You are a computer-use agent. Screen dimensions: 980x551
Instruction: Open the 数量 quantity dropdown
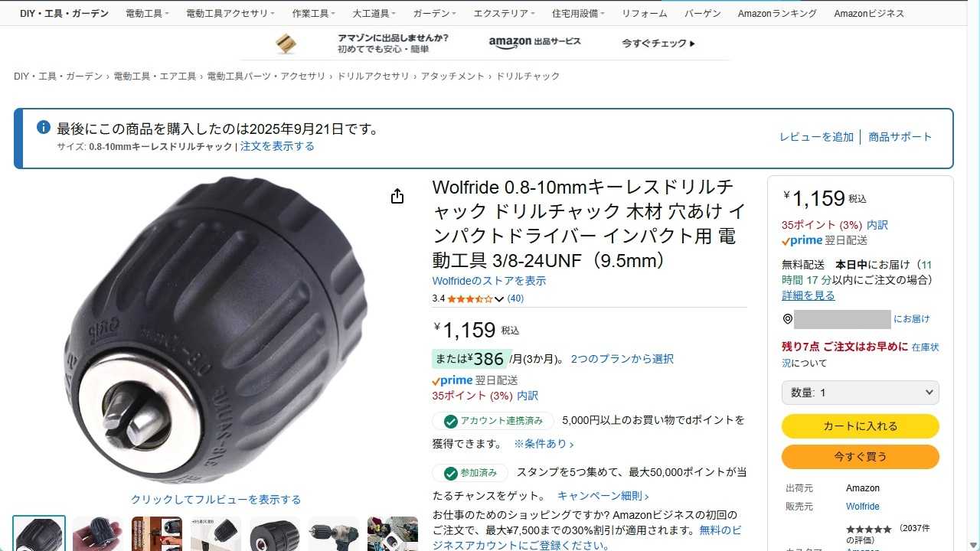pyautogui.click(x=861, y=393)
